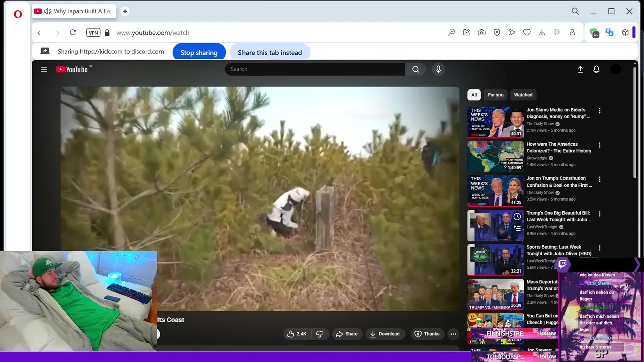
Task: Click the padlock site info icon
Action: [107, 33]
